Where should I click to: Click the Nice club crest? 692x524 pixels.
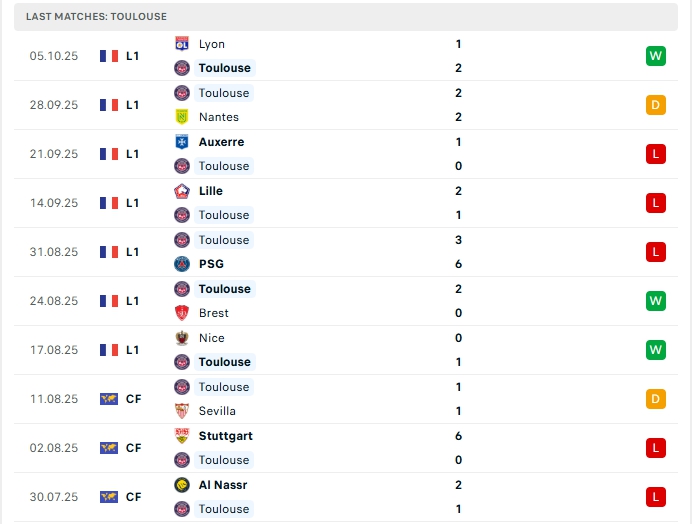coord(182,338)
